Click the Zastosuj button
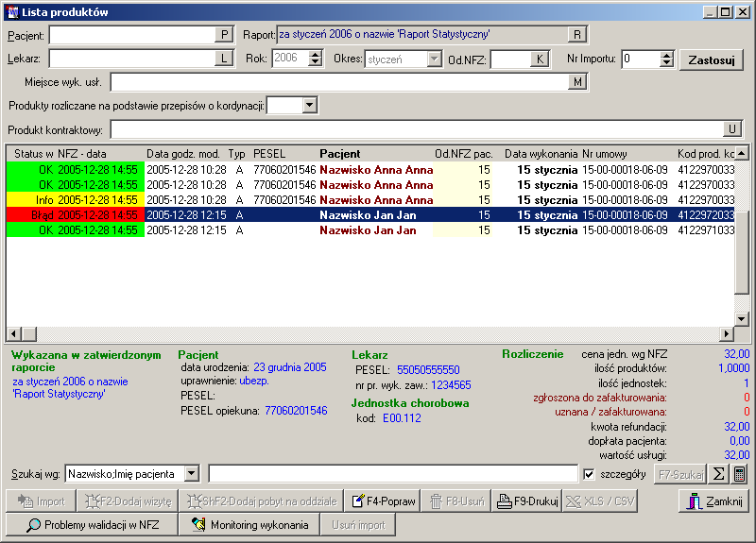Image resolution: width=756 pixels, height=543 pixels. pos(712,60)
